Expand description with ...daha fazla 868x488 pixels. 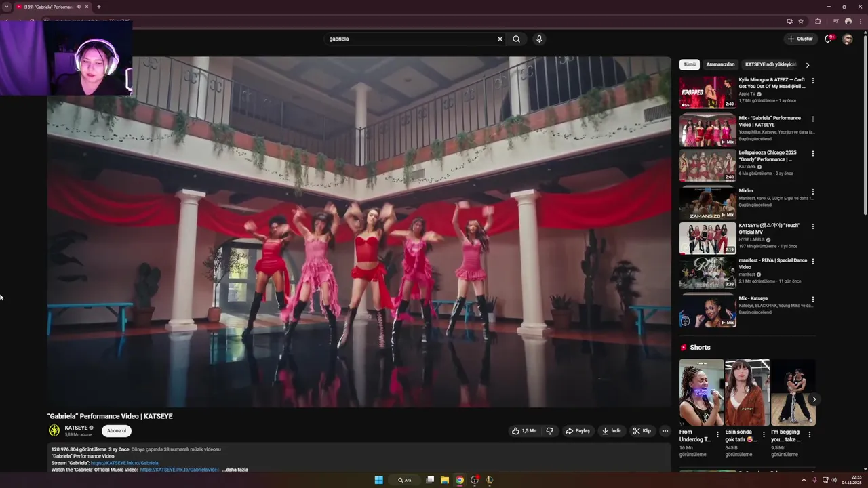[x=235, y=470]
